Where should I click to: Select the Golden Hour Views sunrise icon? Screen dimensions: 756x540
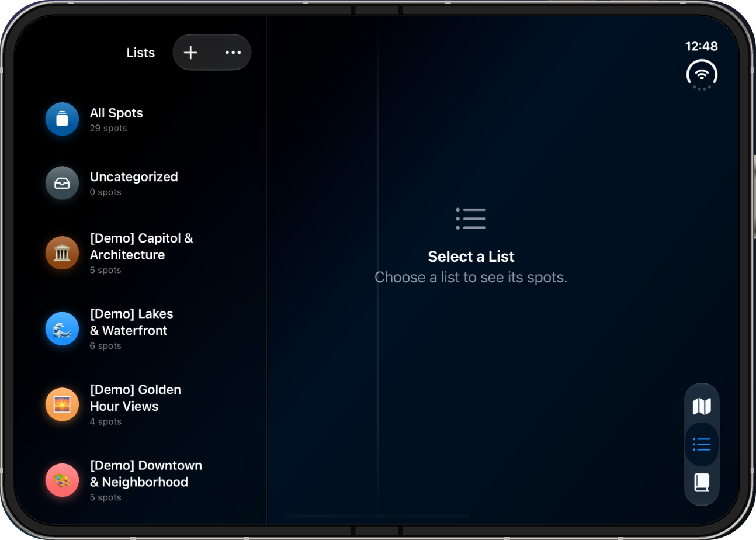[62, 404]
